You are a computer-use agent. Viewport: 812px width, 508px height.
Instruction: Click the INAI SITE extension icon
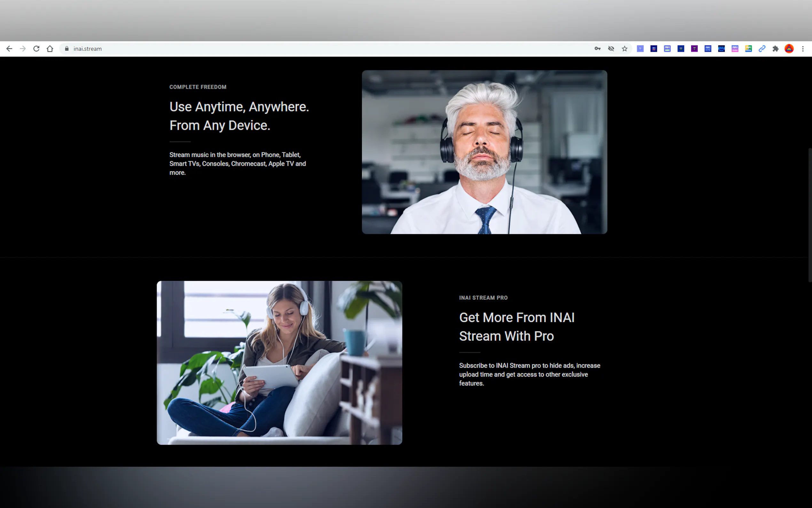coord(708,49)
